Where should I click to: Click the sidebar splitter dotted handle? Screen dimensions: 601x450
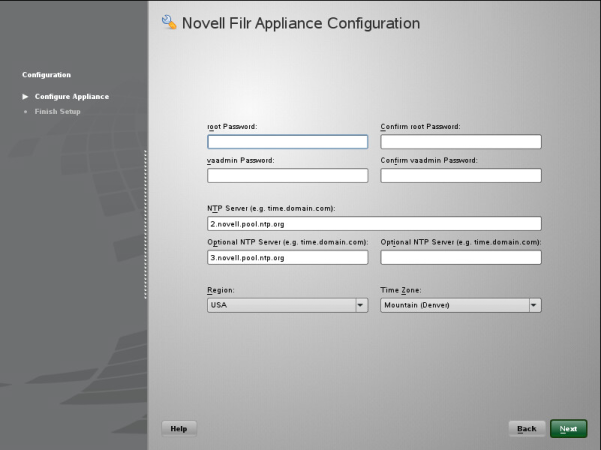[x=145, y=225]
